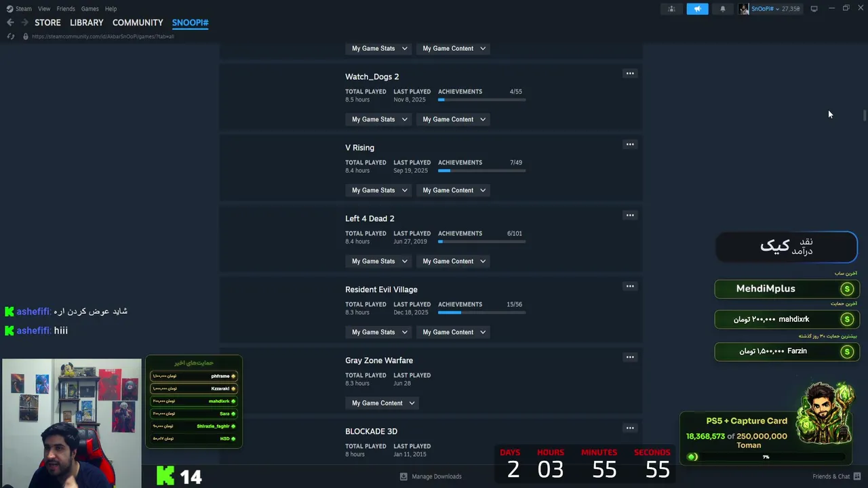This screenshot has width=868, height=488.
Task: Open the Steam menu
Action: click(24, 9)
